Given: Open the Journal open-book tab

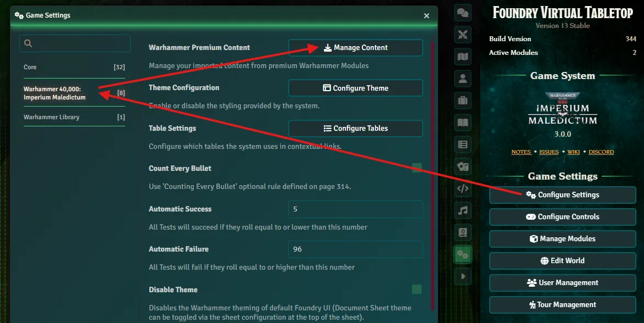Looking at the screenshot, I should (x=463, y=122).
